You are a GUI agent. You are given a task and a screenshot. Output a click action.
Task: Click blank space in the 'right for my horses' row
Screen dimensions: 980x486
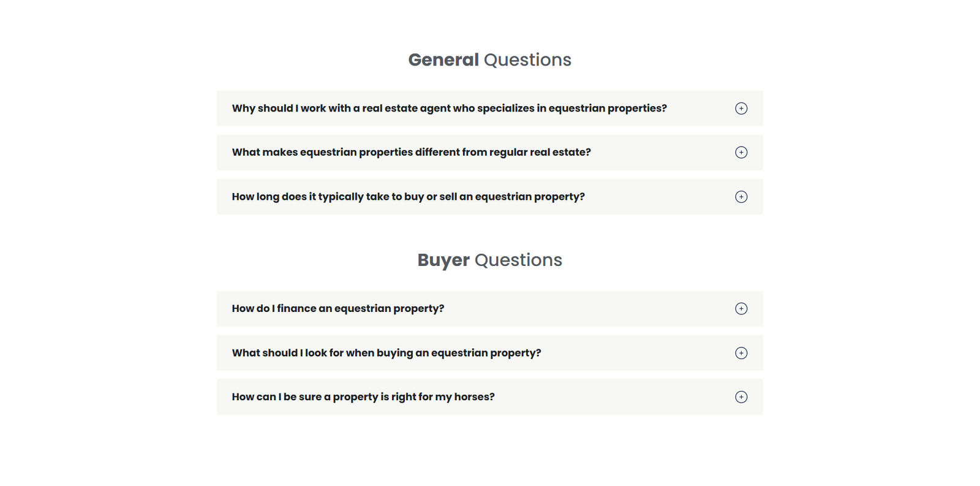point(612,397)
